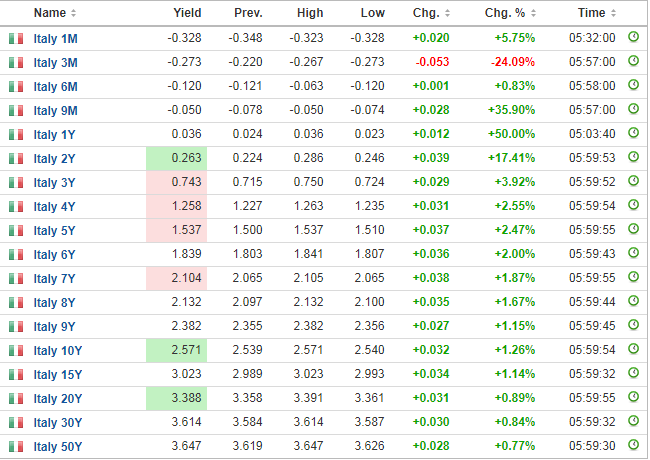The height and width of the screenshot is (460, 650).
Task: Click the clock icon for Italy 1M
Action: pos(633,37)
